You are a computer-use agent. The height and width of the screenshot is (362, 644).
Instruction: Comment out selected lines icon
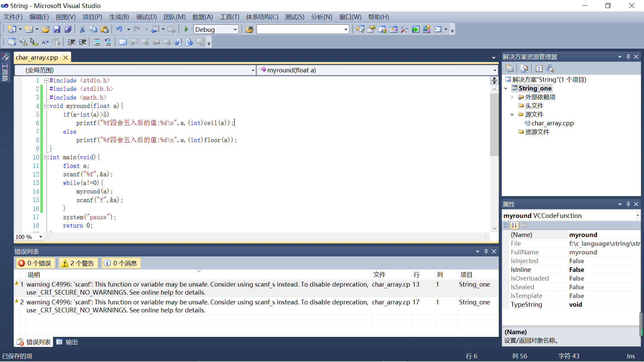(97, 42)
